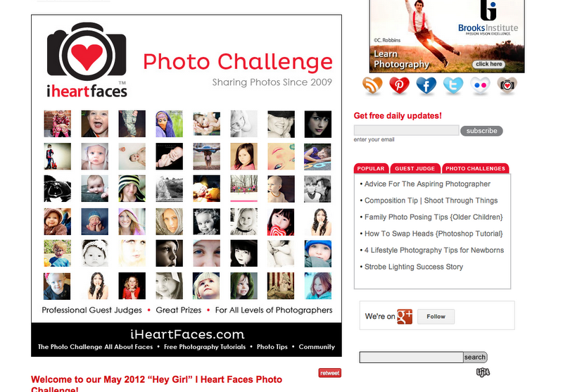Screen dimensions: 563x392
Task: Click the email address input field
Action: 407,130
